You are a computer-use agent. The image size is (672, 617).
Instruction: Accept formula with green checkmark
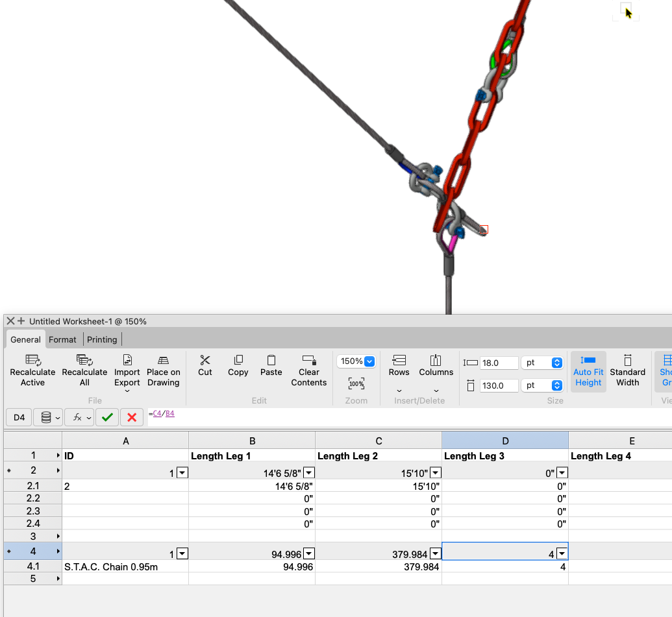point(107,417)
